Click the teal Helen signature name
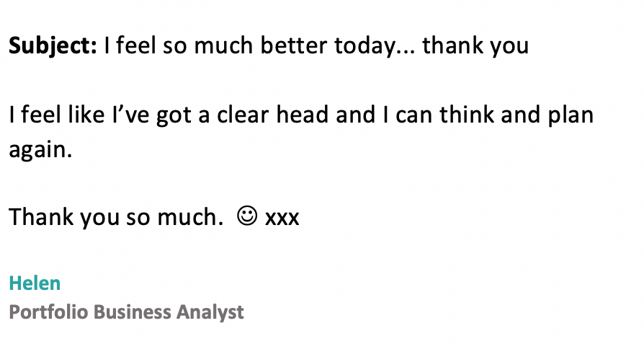644x349 pixels. 35,283
